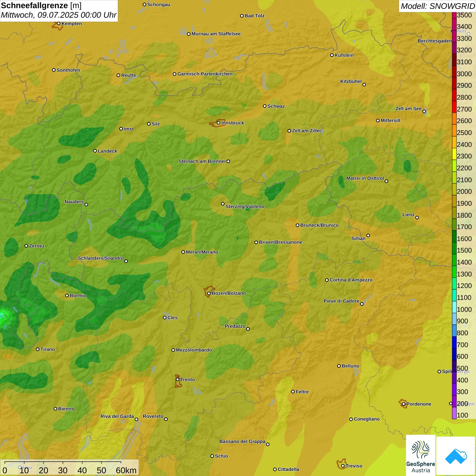This screenshot has width=476, height=476.
Task: Click the Treviso city marker dot
Action: (343, 466)
